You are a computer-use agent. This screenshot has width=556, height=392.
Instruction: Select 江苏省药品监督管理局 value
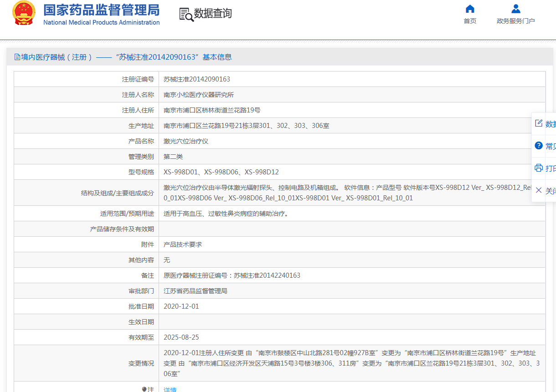[196, 291]
